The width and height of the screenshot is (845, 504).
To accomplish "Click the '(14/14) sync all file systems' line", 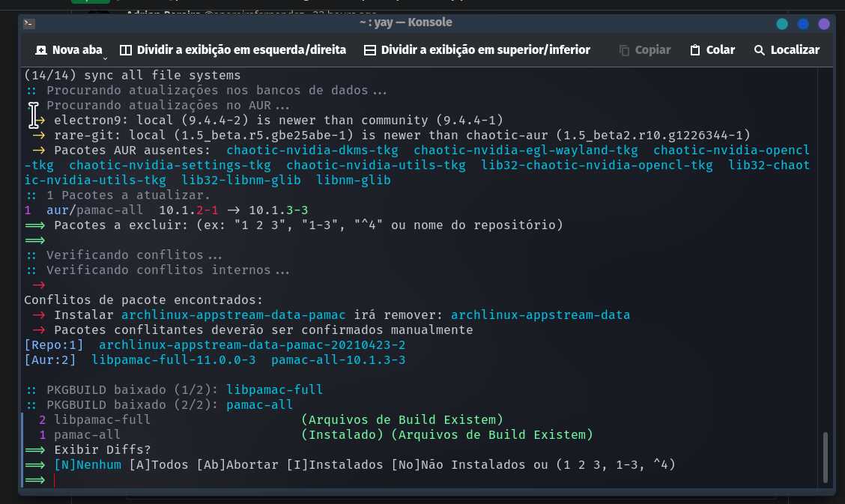I will [x=132, y=76].
